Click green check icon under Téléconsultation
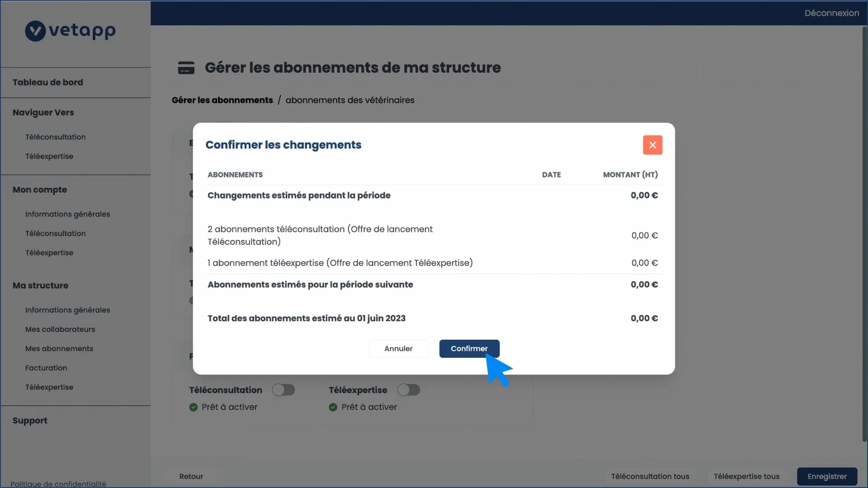This screenshot has height=488, width=868. (x=193, y=407)
